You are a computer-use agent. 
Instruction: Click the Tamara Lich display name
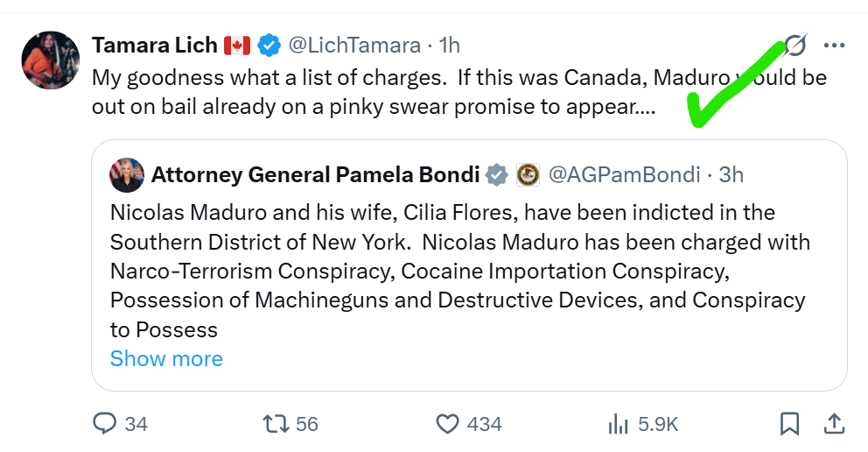point(155,45)
